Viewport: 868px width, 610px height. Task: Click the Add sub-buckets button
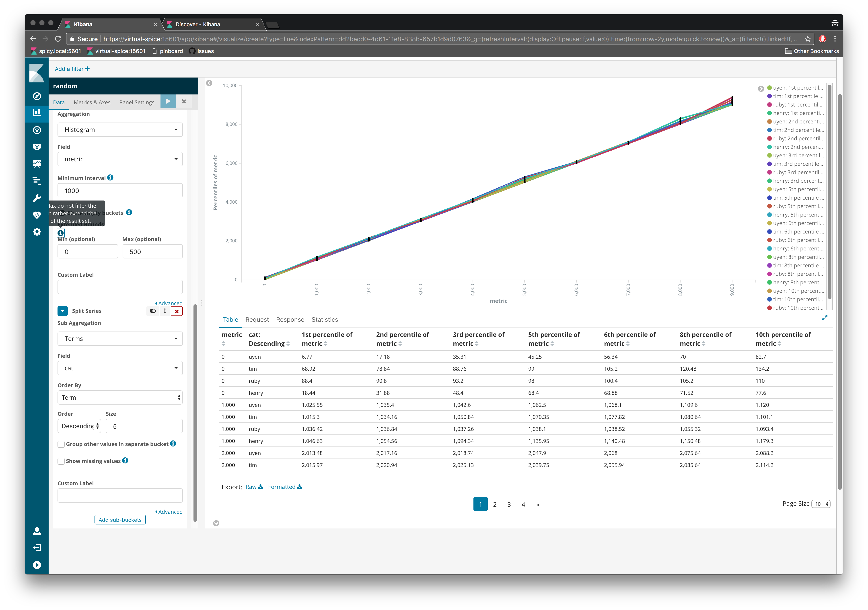pos(120,519)
